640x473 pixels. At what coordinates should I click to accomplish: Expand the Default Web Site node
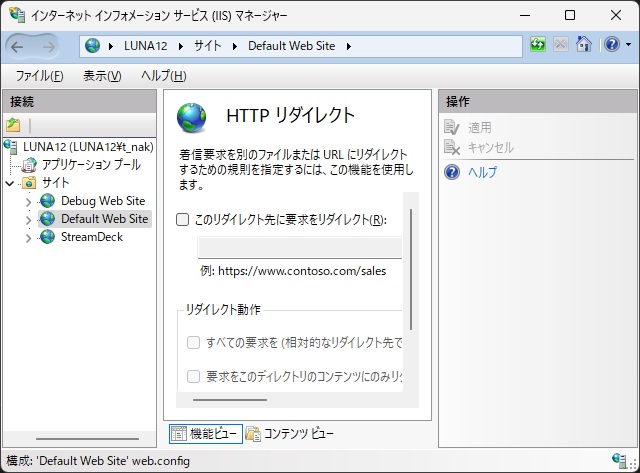[28, 220]
